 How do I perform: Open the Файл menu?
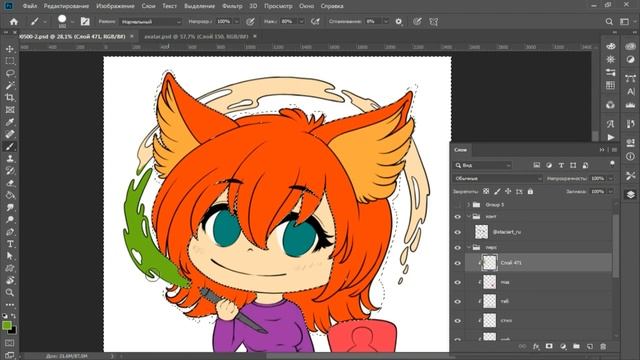point(30,6)
